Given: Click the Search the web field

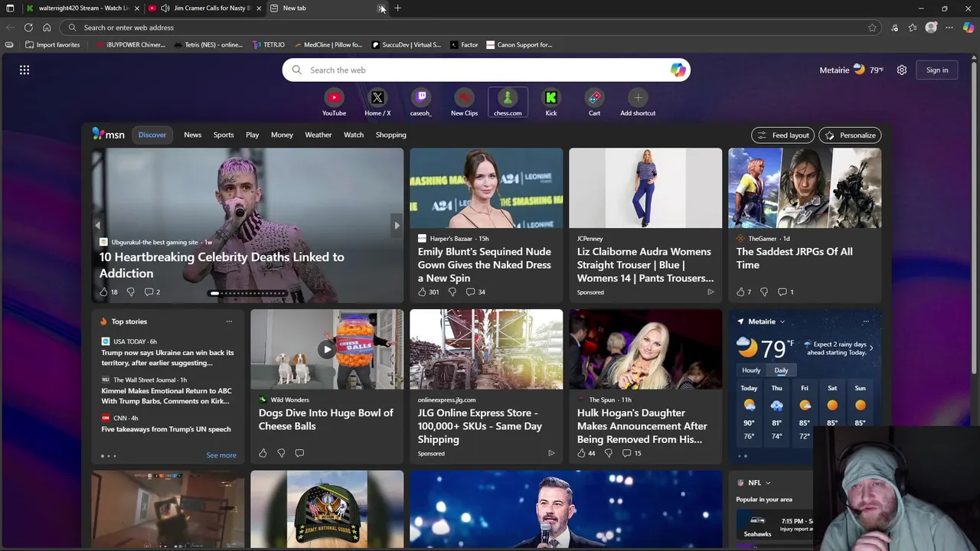Looking at the screenshot, I should (486, 70).
